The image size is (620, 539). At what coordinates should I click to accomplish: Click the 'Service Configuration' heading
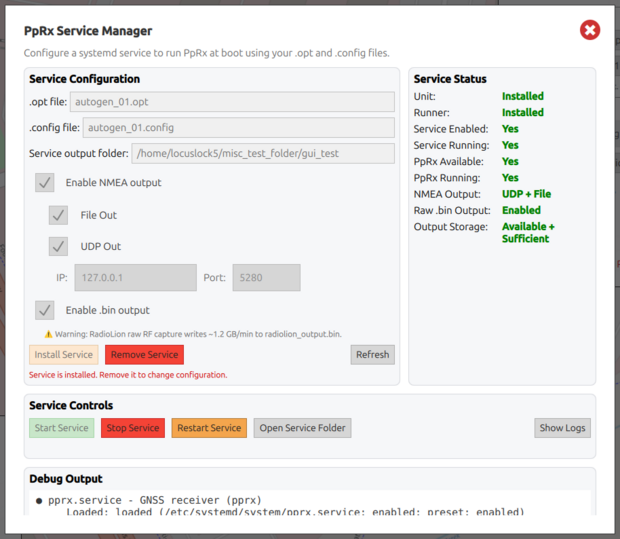click(x=85, y=79)
